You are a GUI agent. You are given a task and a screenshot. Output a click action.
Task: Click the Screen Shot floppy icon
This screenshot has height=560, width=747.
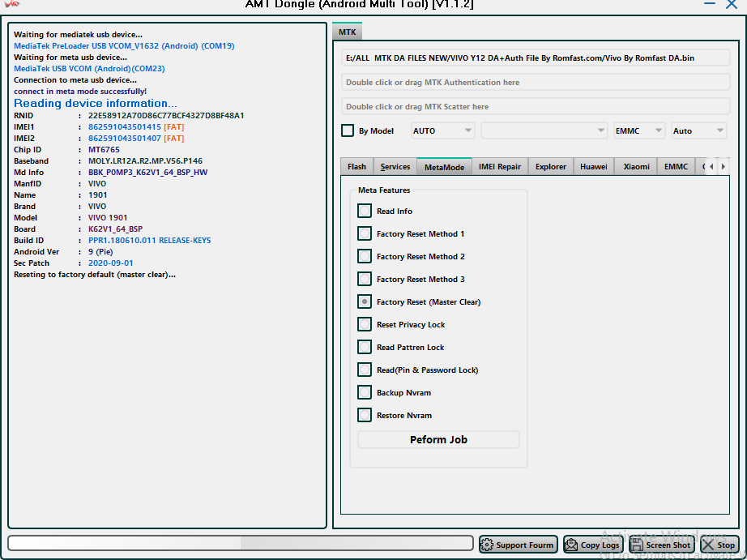click(637, 545)
